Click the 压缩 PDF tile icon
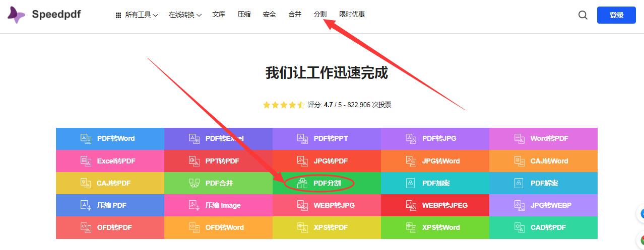This screenshot has width=644, height=250. tap(86, 205)
